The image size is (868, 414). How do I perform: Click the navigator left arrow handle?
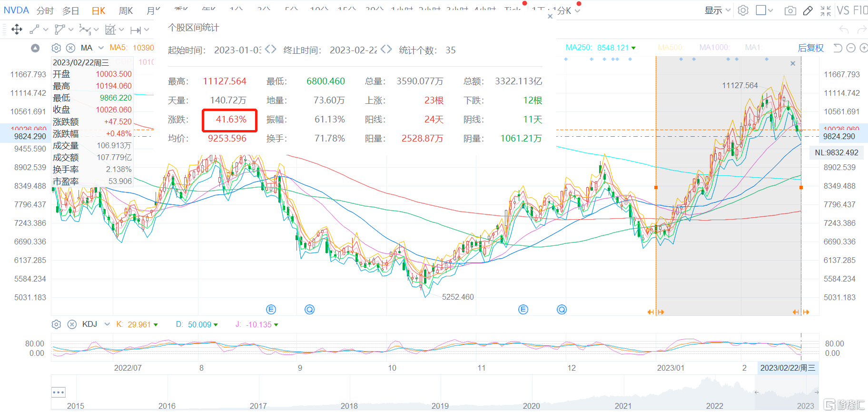click(x=757, y=393)
